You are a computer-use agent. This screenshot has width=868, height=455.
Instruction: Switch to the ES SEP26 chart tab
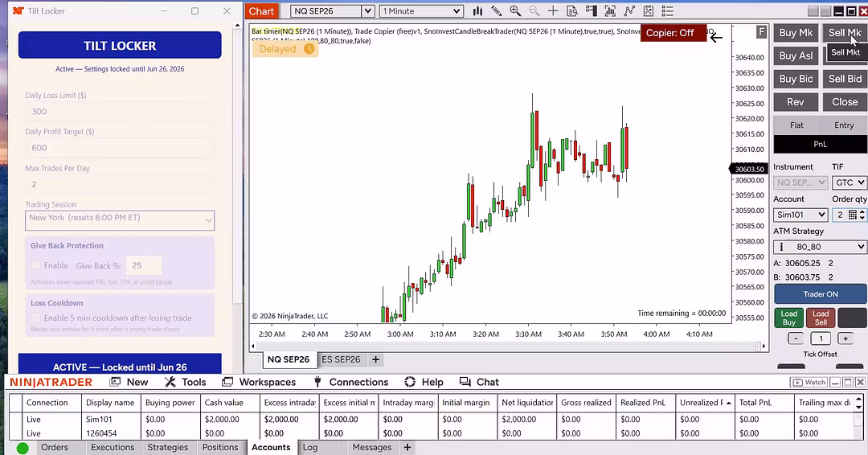pyautogui.click(x=341, y=359)
